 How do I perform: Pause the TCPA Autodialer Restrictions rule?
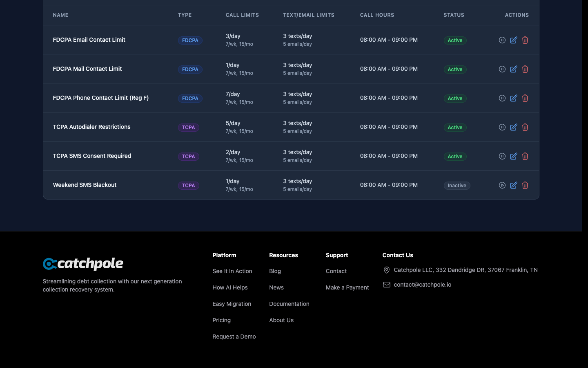pyautogui.click(x=502, y=127)
